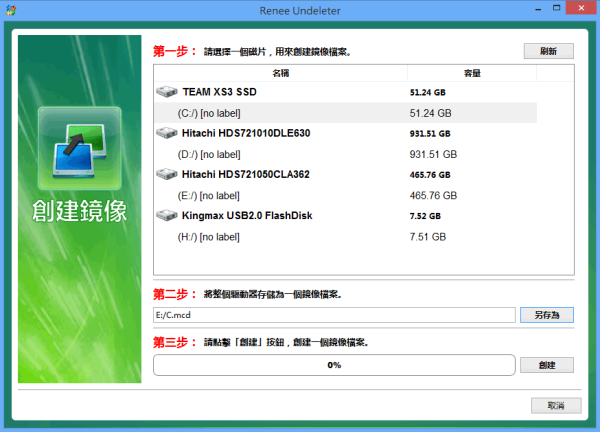Image resolution: width=600 pixels, height=432 pixels.
Task: Click the 名稱 name column header
Action: coord(280,73)
